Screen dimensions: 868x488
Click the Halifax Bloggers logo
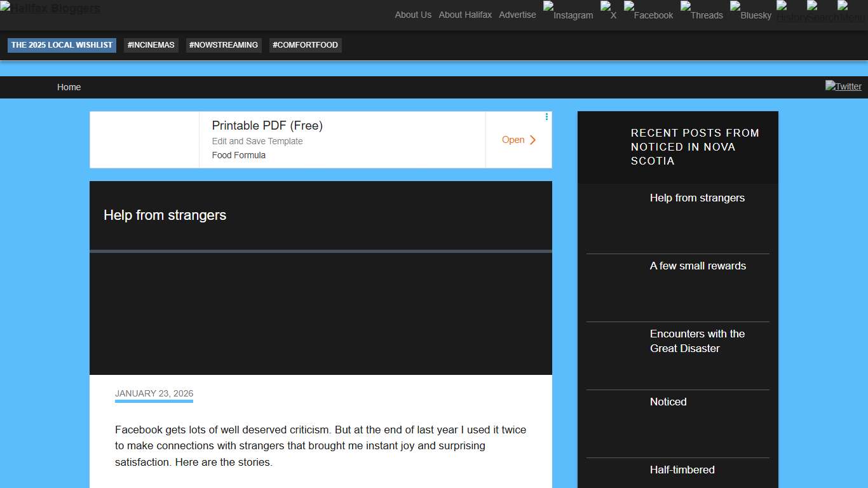click(50, 8)
